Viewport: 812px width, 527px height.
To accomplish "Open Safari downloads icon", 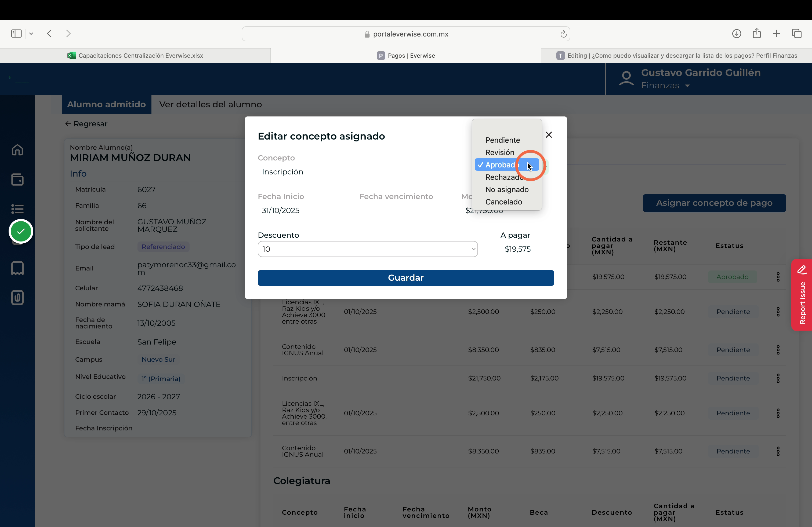I will pos(737,33).
